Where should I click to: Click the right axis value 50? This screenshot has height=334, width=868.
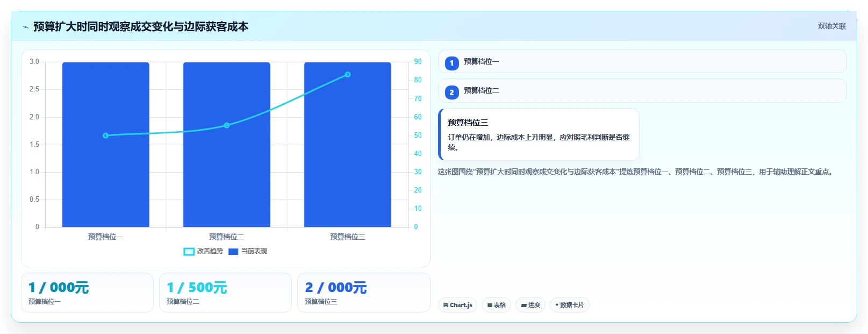[x=418, y=136]
